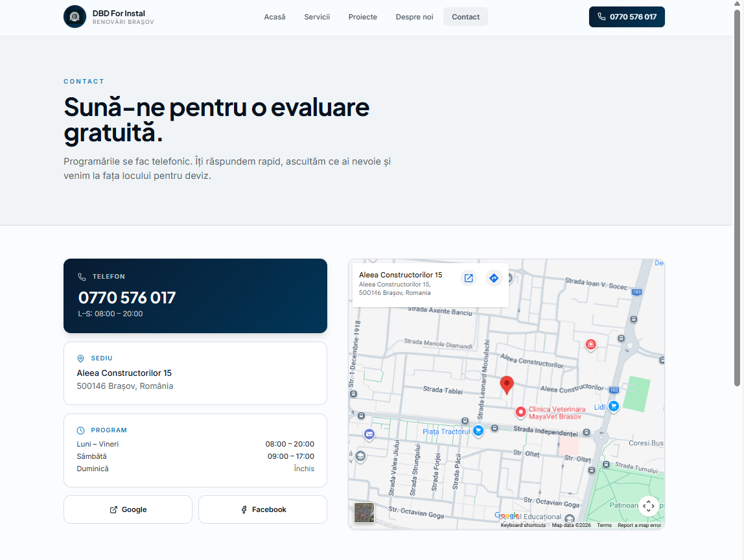Get directions via the blue directions icon
The image size is (744, 560).
(x=494, y=278)
